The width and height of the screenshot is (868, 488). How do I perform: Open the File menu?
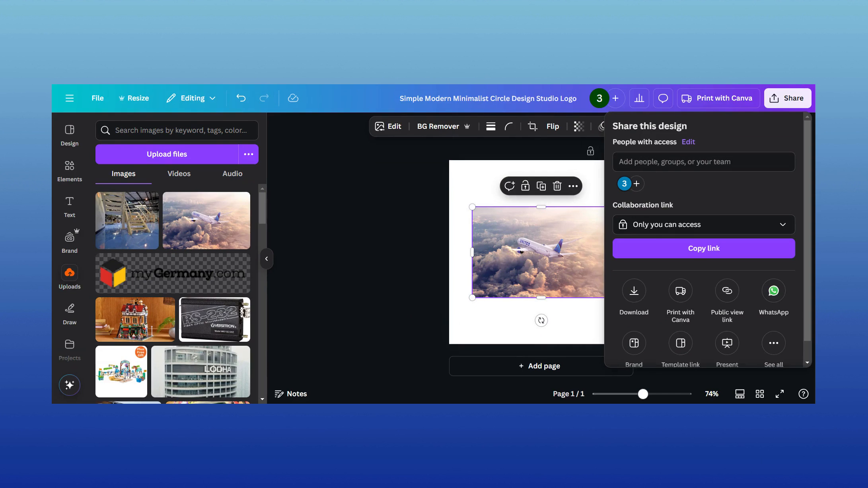(97, 98)
